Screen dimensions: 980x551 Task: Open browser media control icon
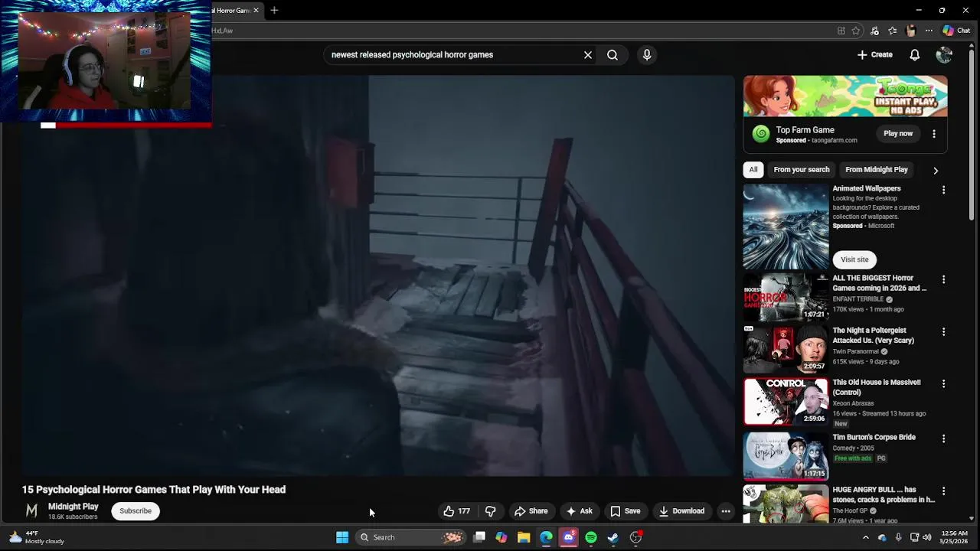(x=874, y=31)
